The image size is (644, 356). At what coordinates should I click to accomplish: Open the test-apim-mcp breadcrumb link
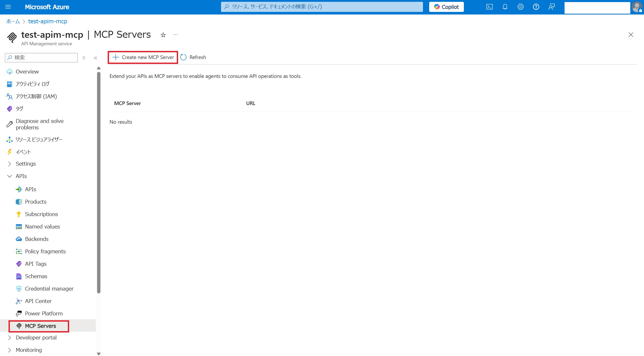pyautogui.click(x=48, y=21)
